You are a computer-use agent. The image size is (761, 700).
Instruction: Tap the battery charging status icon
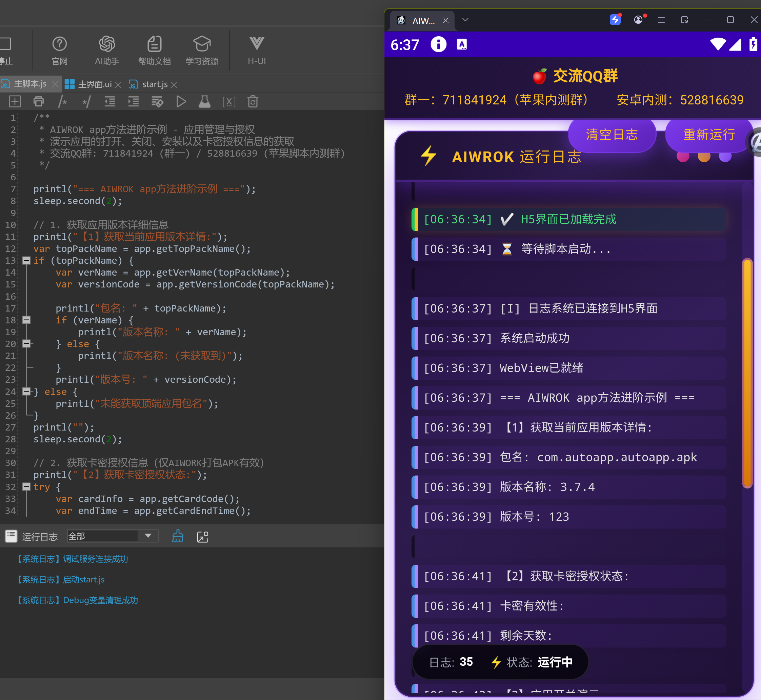tap(754, 44)
